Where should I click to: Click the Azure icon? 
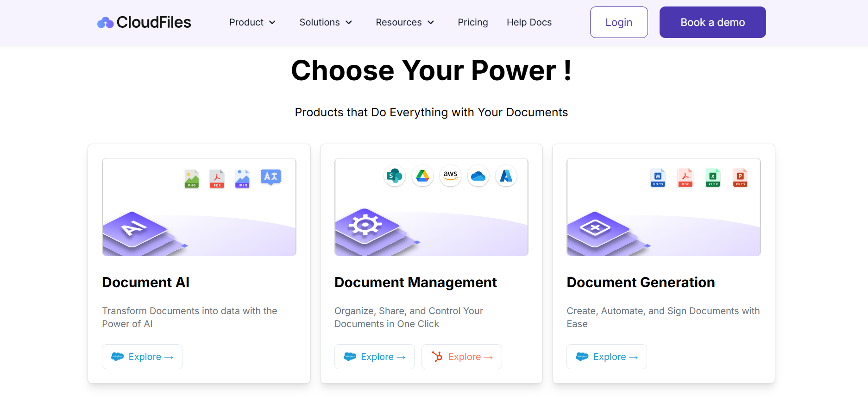(x=506, y=176)
